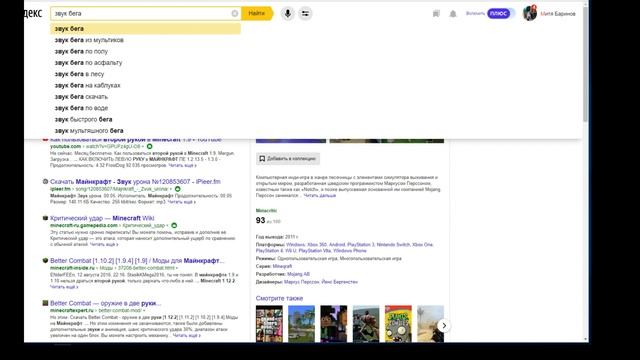Select suggestion 'звук бега из мультиков'
The width and height of the screenshot is (640, 360).
coord(145,40)
